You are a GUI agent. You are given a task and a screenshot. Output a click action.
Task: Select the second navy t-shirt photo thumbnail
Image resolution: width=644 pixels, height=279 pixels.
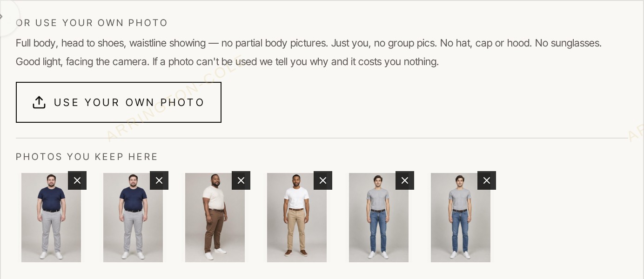pyautogui.click(x=133, y=218)
